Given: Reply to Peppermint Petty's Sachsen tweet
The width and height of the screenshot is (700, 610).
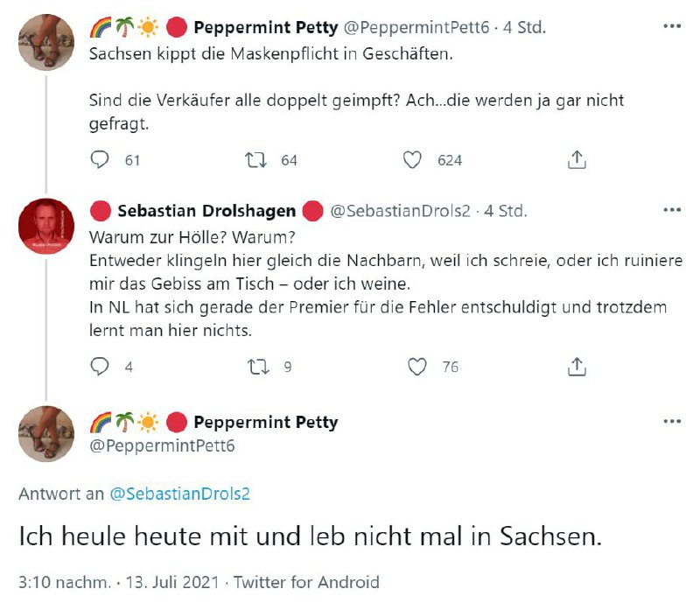Looking at the screenshot, I should point(101,159).
